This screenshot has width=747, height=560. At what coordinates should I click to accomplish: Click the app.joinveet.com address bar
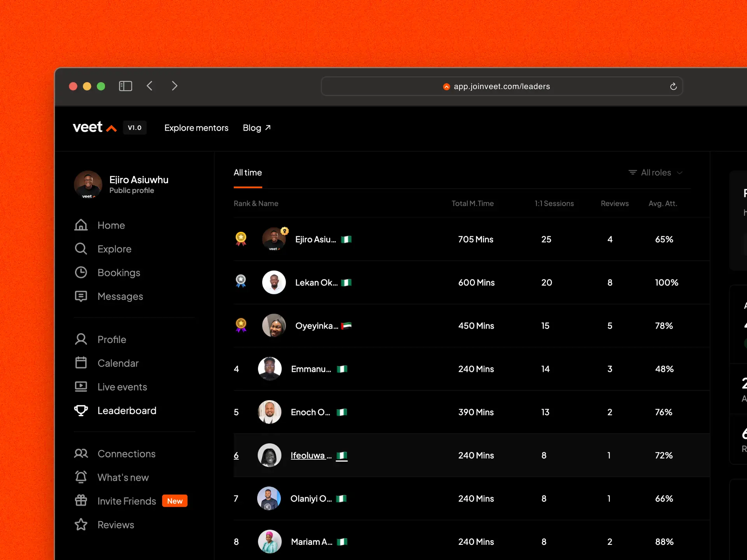pyautogui.click(x=502, y=86)
